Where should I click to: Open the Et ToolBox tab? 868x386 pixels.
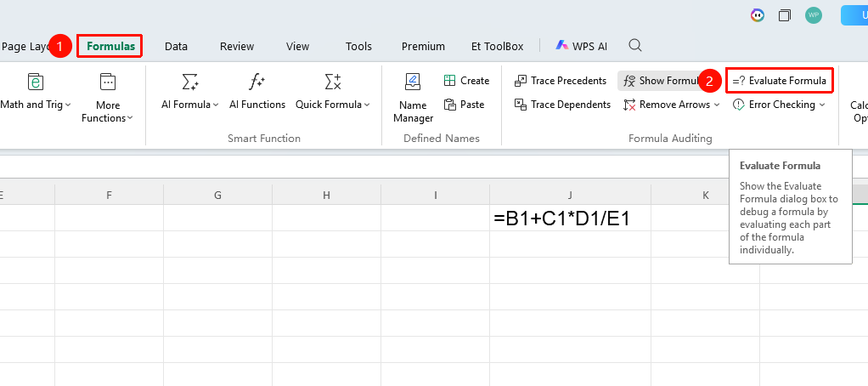(x=497, y=47)
